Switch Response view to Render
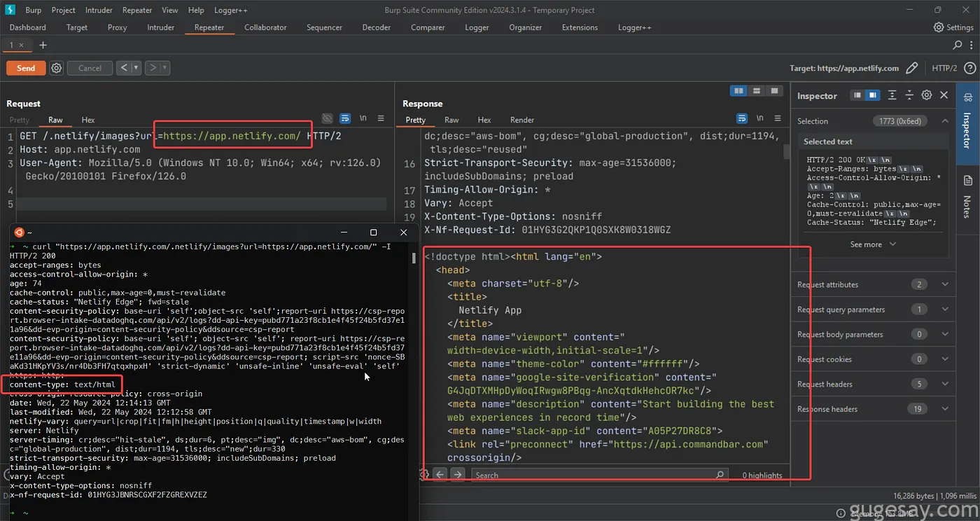Image resolution: width=980 pixels, height=521 pixels. [522, 120]
